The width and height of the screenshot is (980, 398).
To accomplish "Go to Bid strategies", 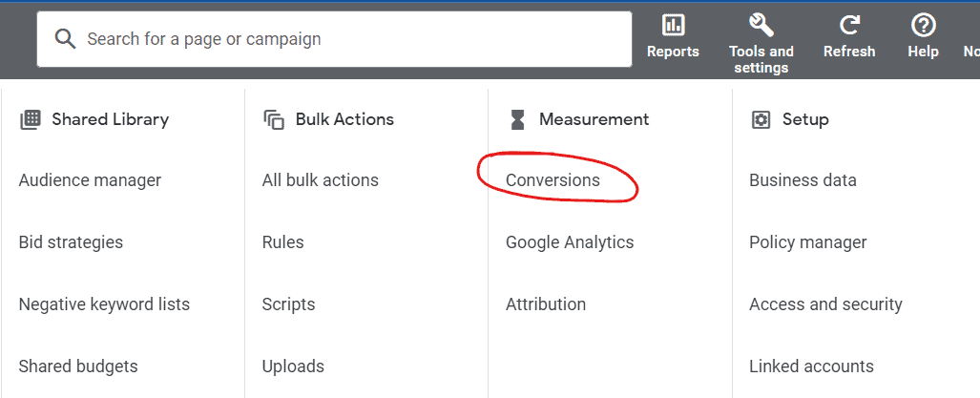I will (71, 242).
